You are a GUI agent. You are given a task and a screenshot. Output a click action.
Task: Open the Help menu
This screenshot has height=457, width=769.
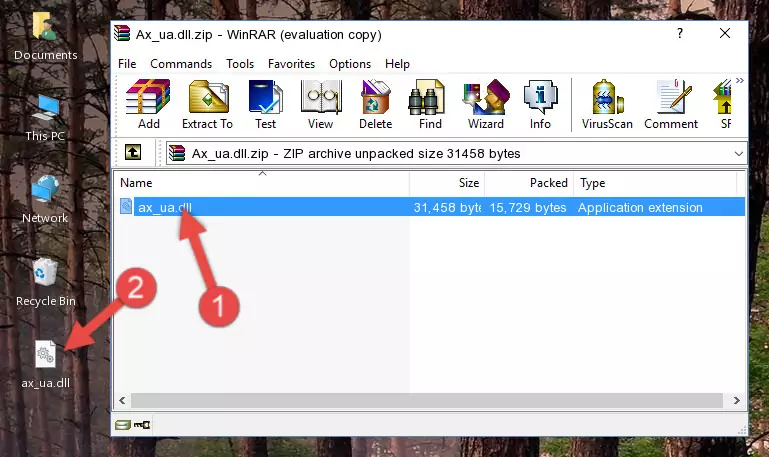(397, 64)
